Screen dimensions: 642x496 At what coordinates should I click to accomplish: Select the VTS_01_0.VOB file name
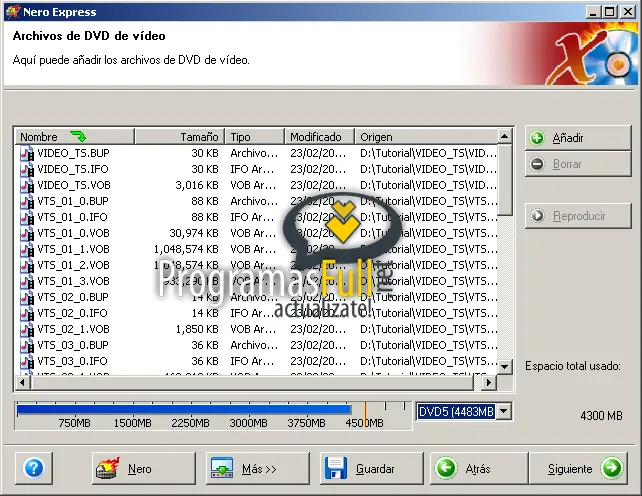click(73, 233)
